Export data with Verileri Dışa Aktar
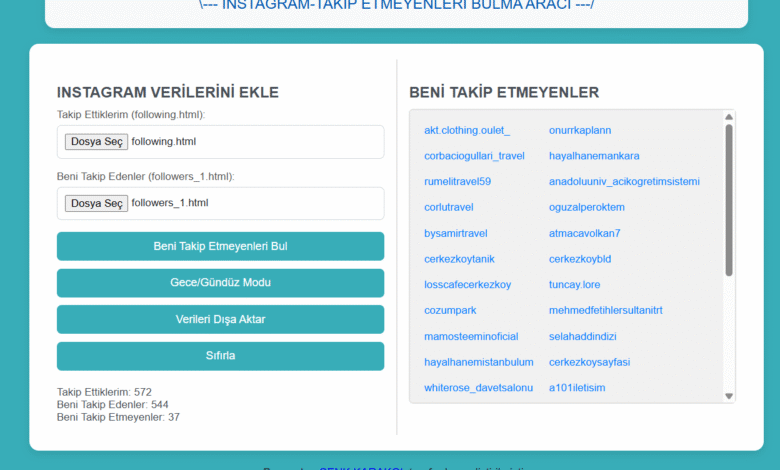The width and height of the screenshot is (780, 470). coord(220,319)
